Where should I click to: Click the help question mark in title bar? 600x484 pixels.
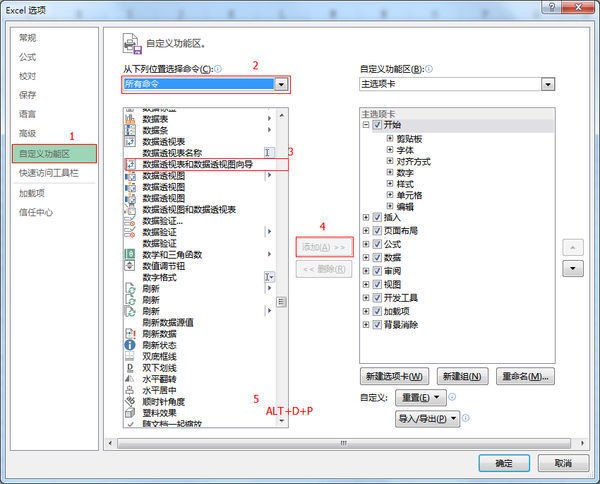point(552,7)
